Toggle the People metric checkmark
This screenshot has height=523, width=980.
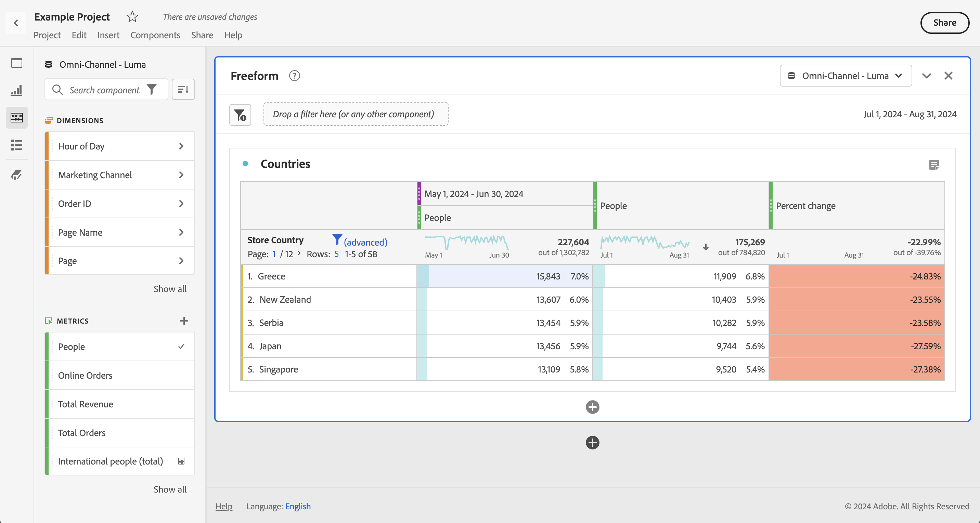click(181, 346)
